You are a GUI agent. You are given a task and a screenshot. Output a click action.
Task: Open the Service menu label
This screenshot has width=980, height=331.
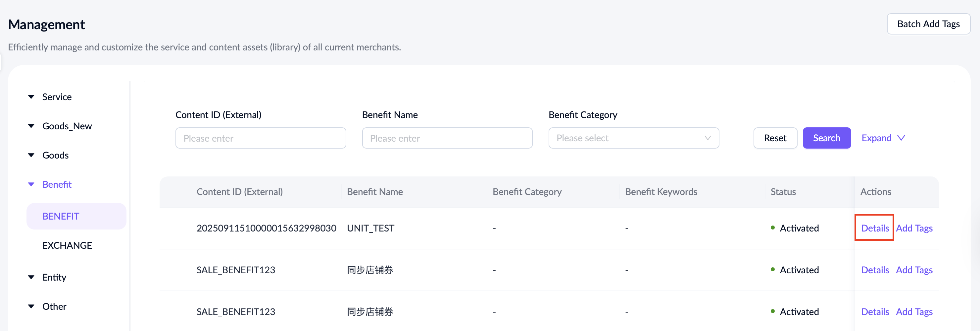pyautogui.click(x=57, y=97)
